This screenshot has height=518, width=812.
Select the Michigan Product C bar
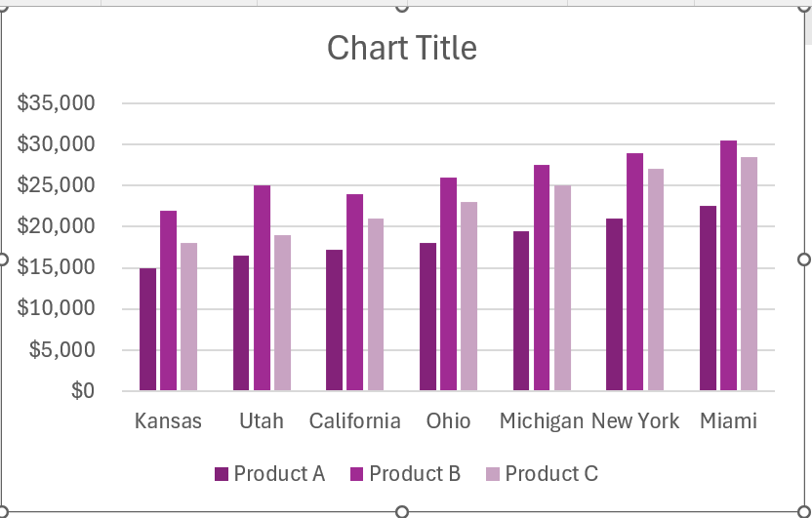coord(562,288)
